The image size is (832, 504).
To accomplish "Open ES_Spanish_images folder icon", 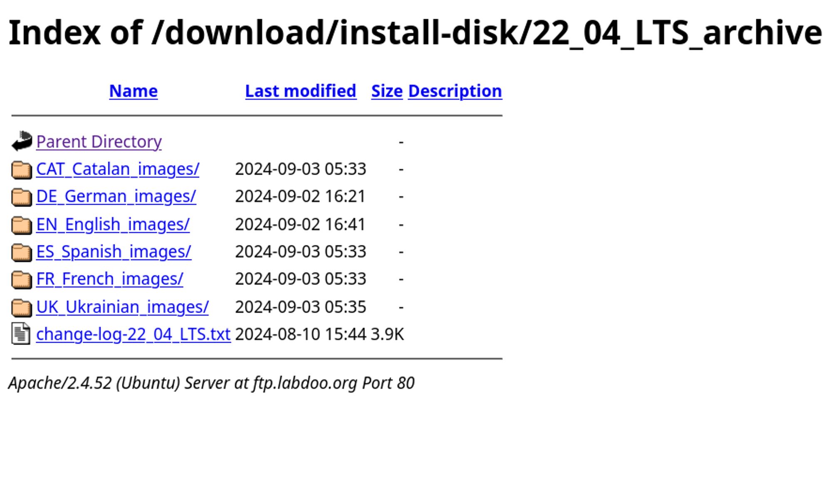I will click(21, 251).
